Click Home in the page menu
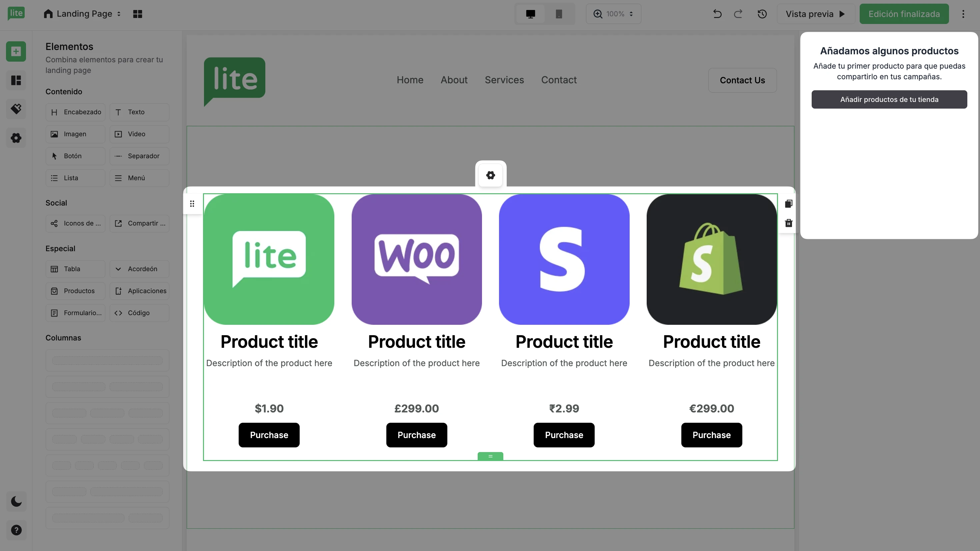The width and height of the screenshot is (980, 551). [410, 80]
